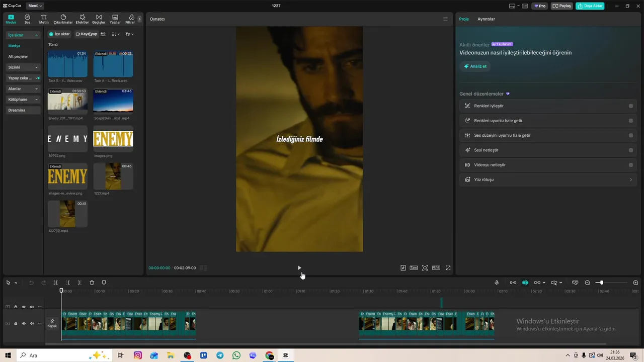Open the selection tool dropdown arrow

point(16,283)
